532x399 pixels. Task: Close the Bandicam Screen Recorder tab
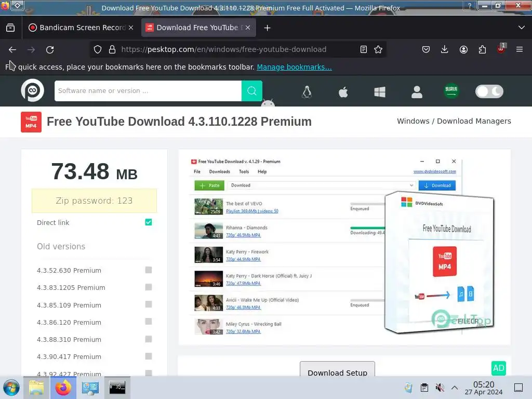point(131,28)
